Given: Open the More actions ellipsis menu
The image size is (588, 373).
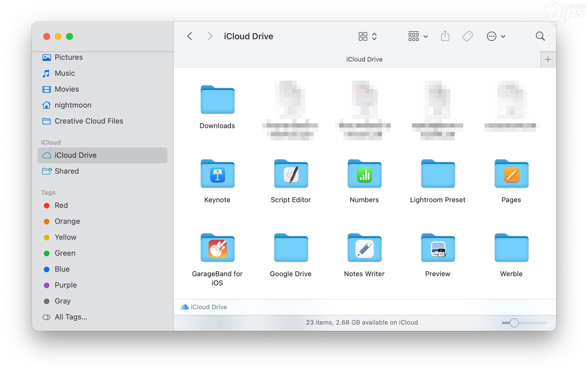Looking at the screenshot, I should (x=496, y=36).
